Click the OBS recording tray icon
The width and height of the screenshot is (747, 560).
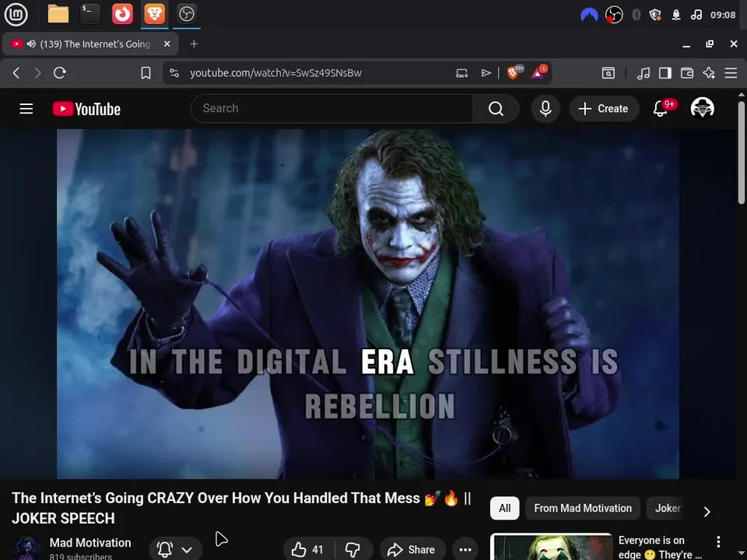[x=614, y=15]
